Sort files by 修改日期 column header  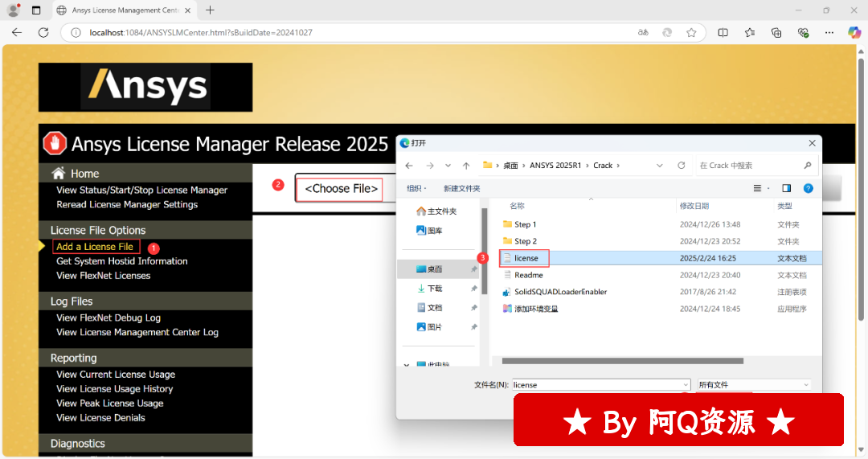[x=694, y=206]
